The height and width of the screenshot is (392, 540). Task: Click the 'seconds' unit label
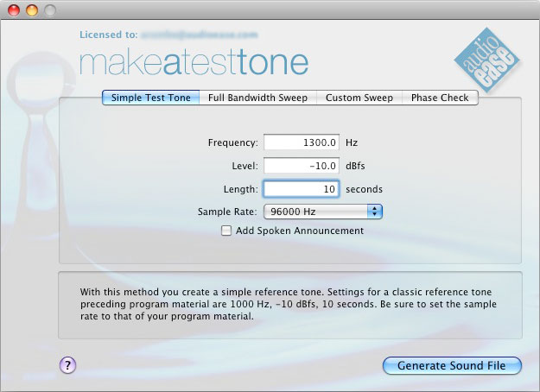[x=364, y=189]
